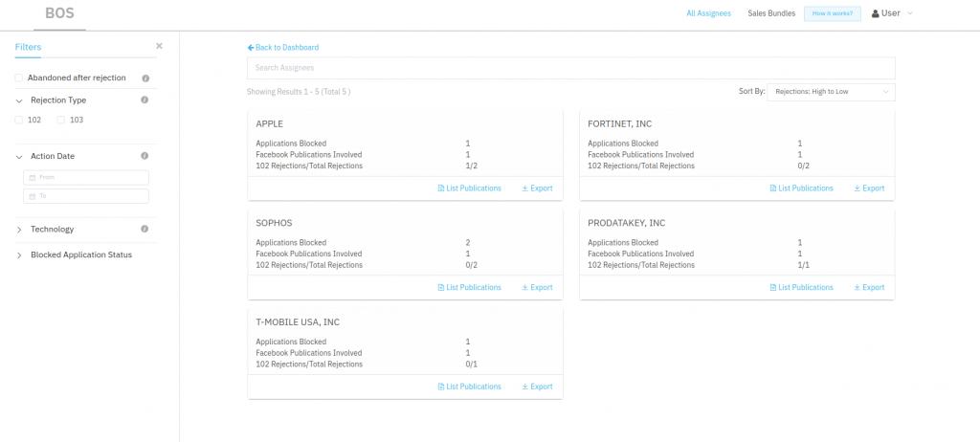Screen dimensions: 980x442
Task: Open Sales Bundles page
Action: click(771, 13)
